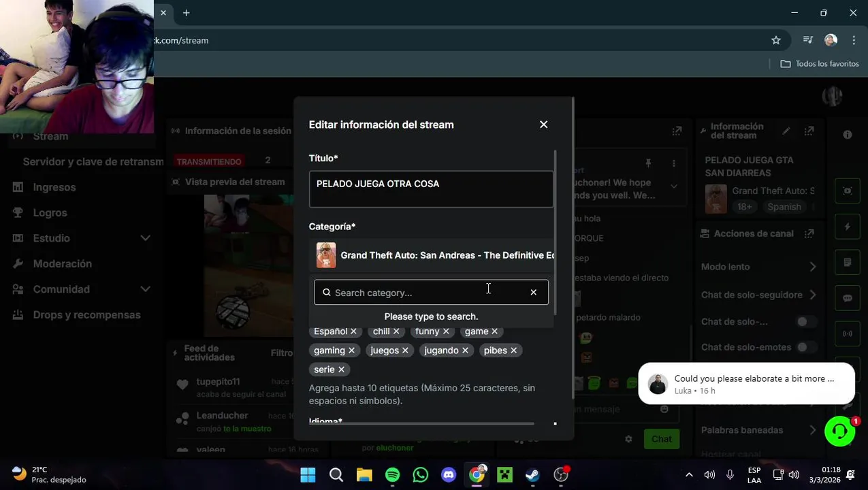Screen dimensions: 868x490
Task: Remove the funny tag
Action: 446,331
